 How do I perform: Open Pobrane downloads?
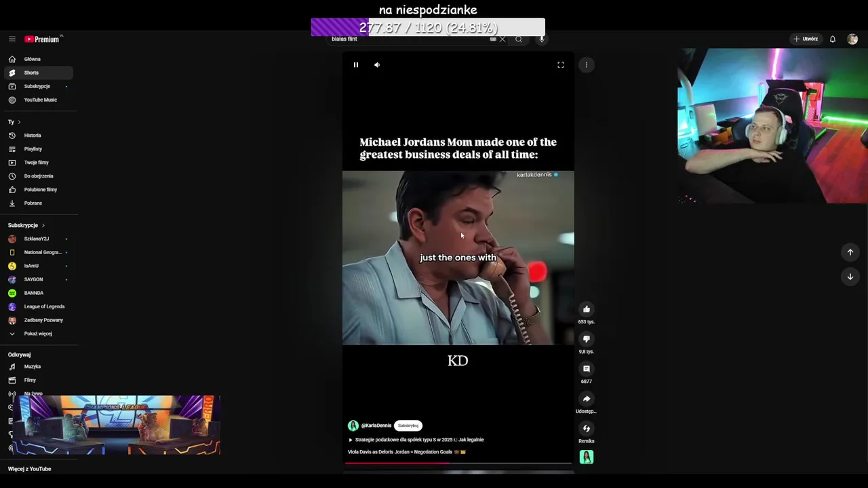[x=38, y=203]
